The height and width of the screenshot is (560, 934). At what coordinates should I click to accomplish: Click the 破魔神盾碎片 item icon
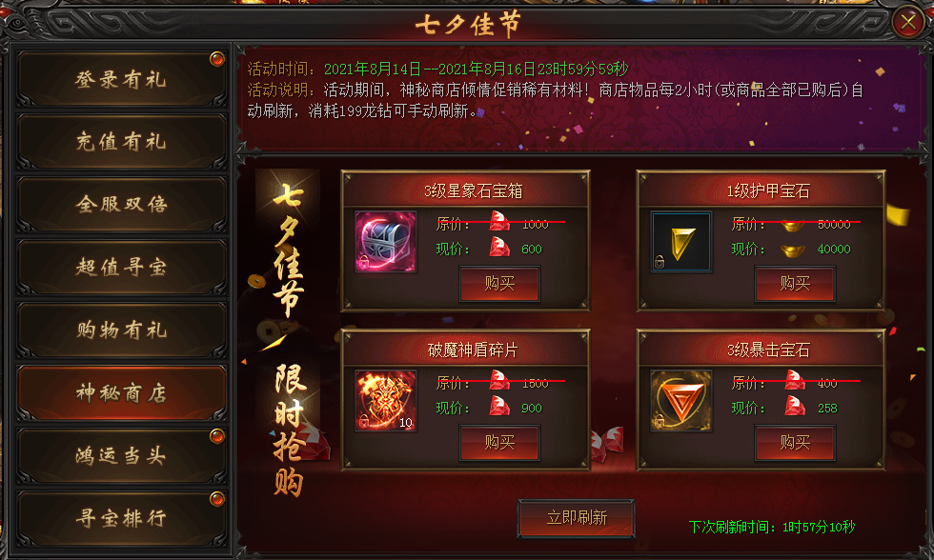pyautogui.click(x=385, y=401)
